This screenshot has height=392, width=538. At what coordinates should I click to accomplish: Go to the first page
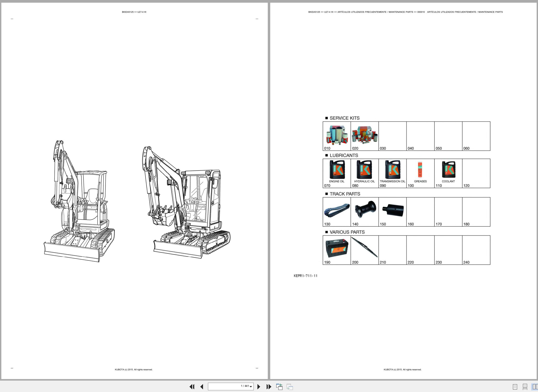[192, 387]
